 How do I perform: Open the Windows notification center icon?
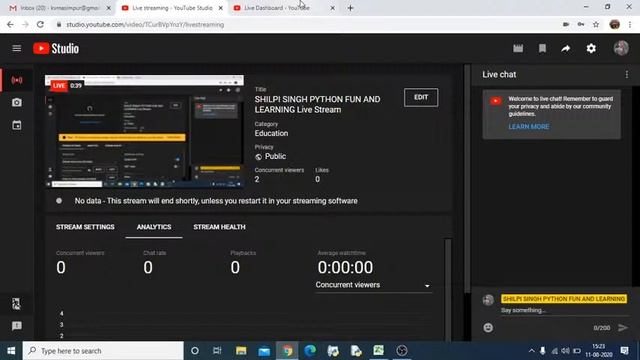tap(624, 351)
